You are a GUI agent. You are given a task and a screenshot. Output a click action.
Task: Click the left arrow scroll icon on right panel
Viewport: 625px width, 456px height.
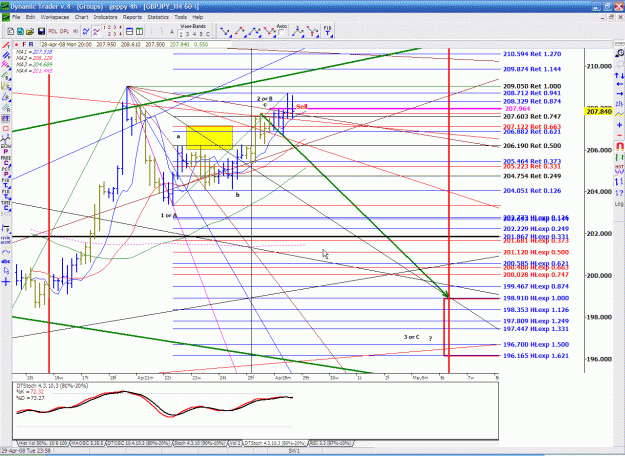click(619, 84)
